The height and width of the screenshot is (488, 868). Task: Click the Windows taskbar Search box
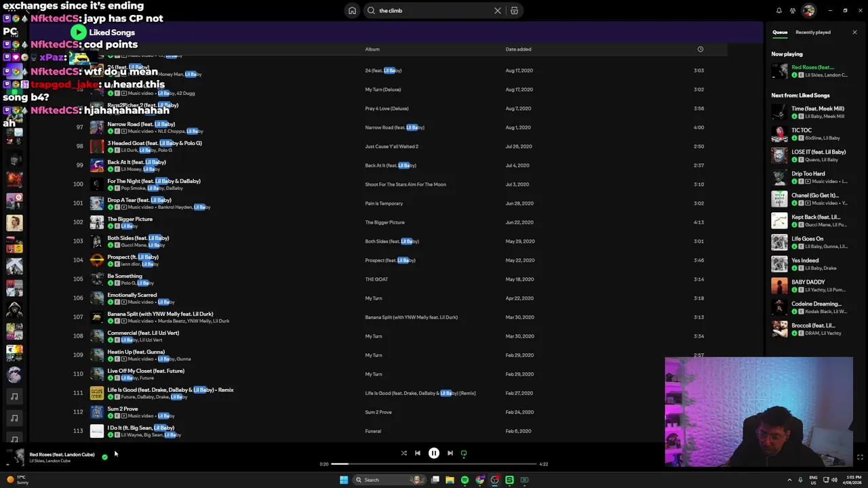point(390,480)
